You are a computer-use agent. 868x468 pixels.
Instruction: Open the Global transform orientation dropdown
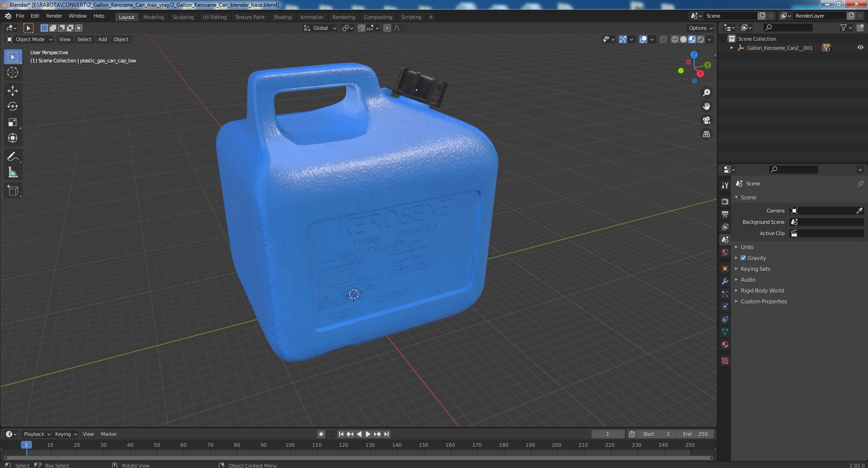tap(320, 28)
